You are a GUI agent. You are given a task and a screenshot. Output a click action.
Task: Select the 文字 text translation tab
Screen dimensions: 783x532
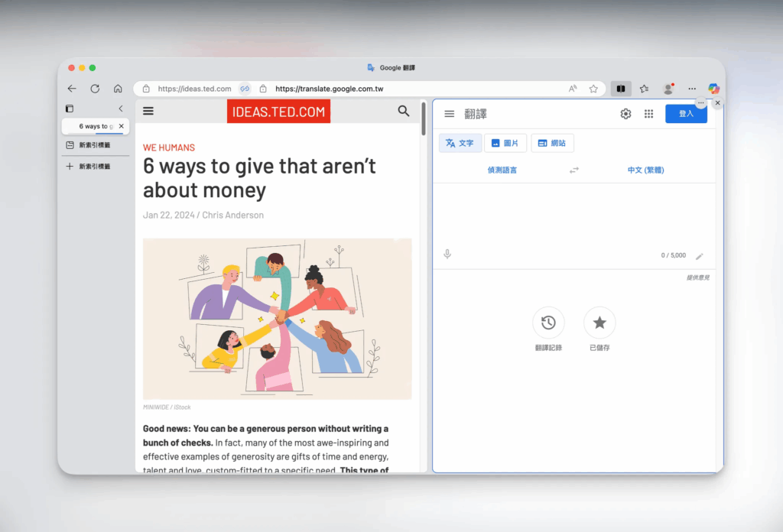pyautogui.click(x=460, y=143)
